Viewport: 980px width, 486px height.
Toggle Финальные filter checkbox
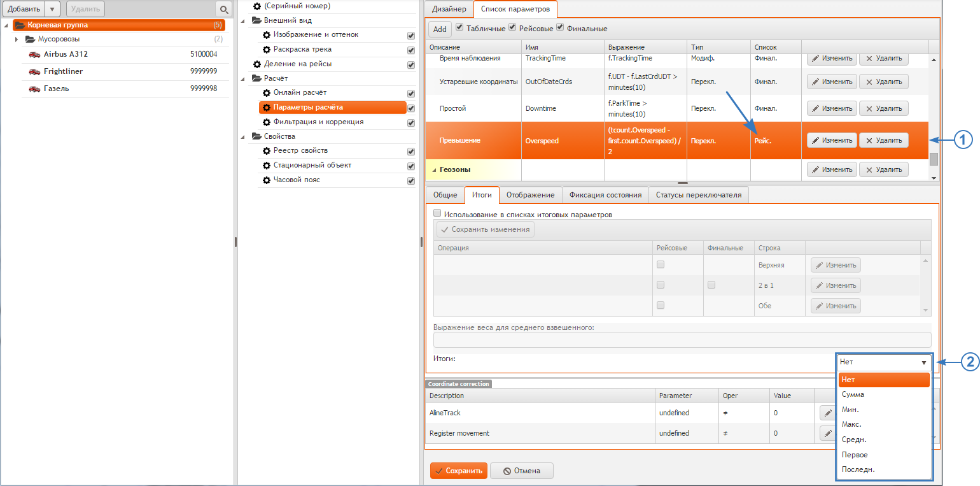pyautogui.click(x=560, y=27)
